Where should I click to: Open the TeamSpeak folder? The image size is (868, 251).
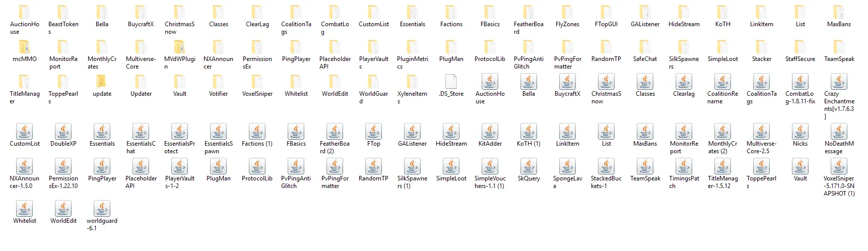839,50
